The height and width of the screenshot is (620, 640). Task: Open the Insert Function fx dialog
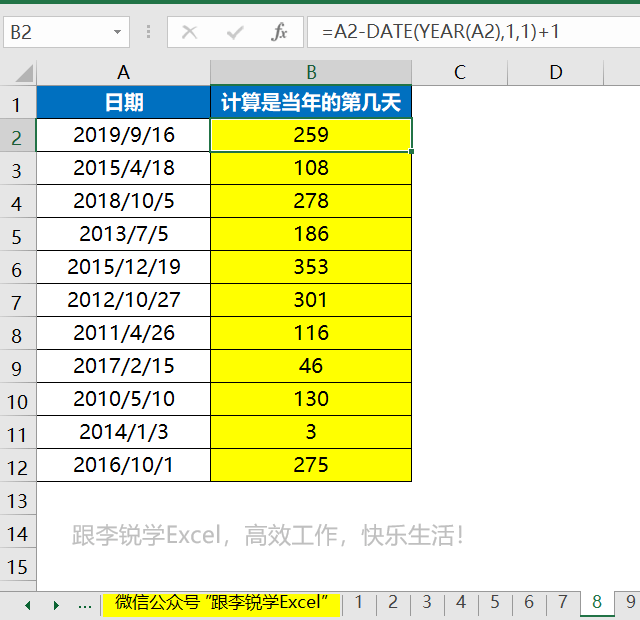coord(279,32)
